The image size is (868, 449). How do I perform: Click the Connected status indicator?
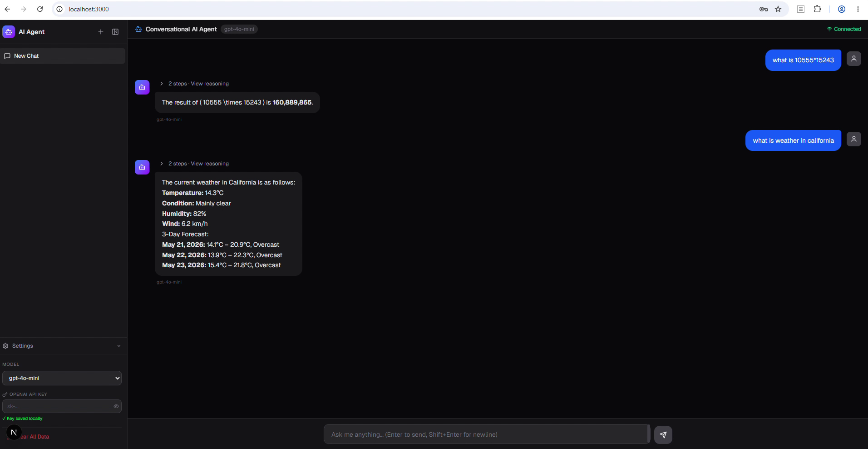pos(844,29)
